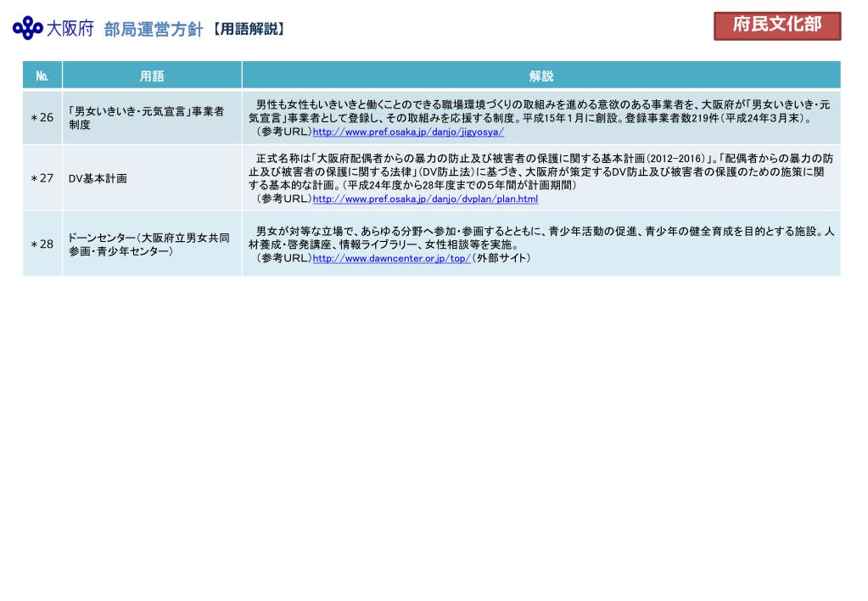Select the ＊28 number cell

tap(42, 244)
